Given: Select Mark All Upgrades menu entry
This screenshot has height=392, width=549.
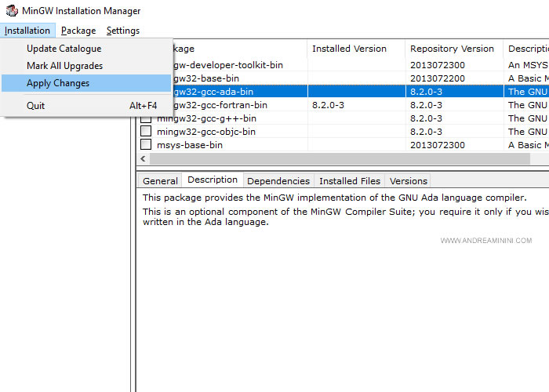Looking at the screenshot, I should coord(64,66).
